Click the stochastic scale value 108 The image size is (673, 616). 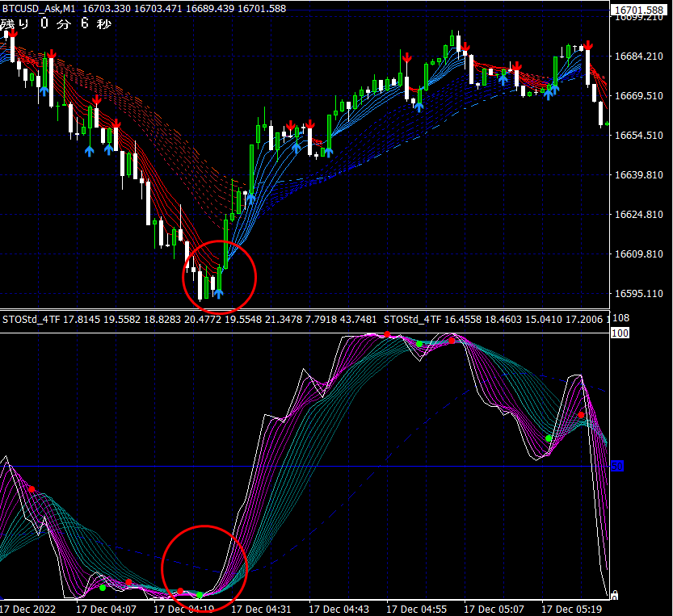point(620,318)
